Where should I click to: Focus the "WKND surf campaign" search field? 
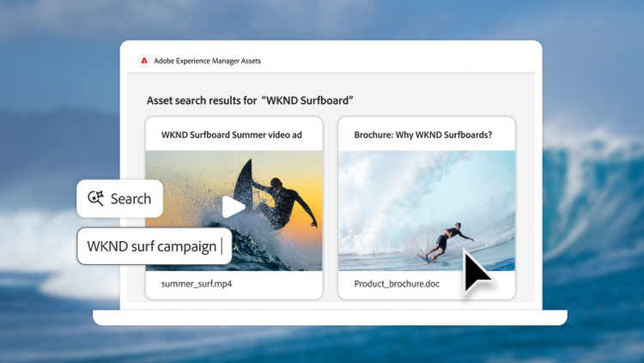point(154,247)
